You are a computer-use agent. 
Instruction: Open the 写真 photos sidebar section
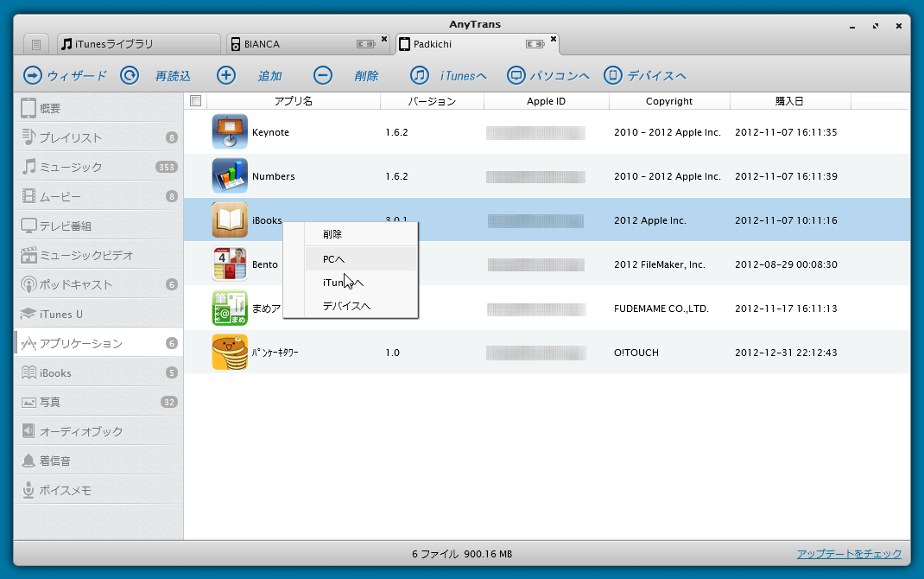click(x=98, y=402)
